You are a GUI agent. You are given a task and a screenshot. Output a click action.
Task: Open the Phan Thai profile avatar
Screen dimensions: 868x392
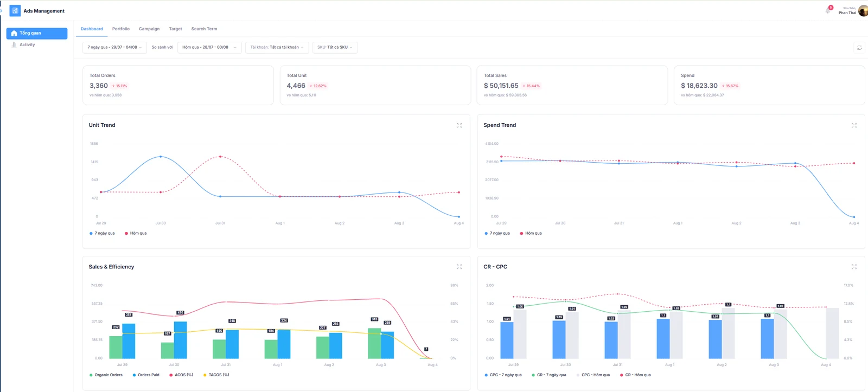pyautogui.click(x=863, y=11)
